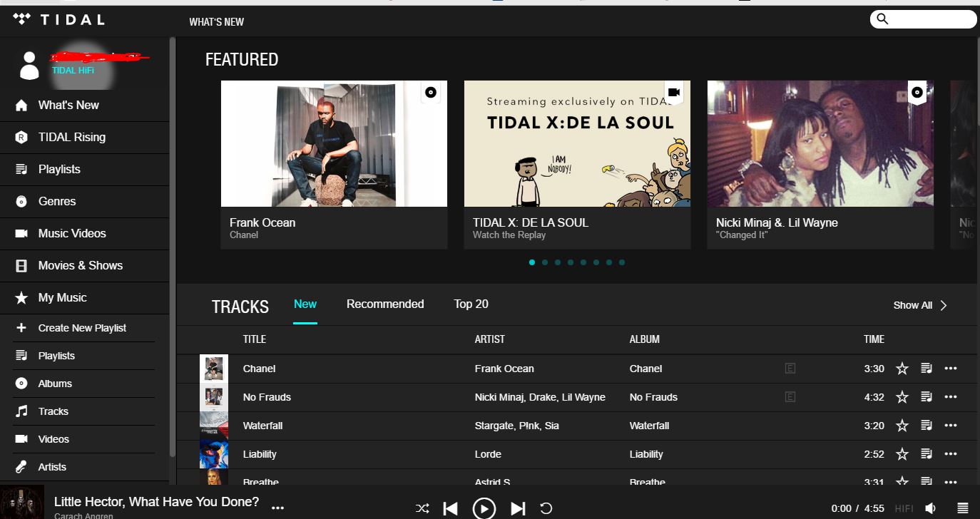
Task: Toggle shuffle playback
Action: click(422, 508)
